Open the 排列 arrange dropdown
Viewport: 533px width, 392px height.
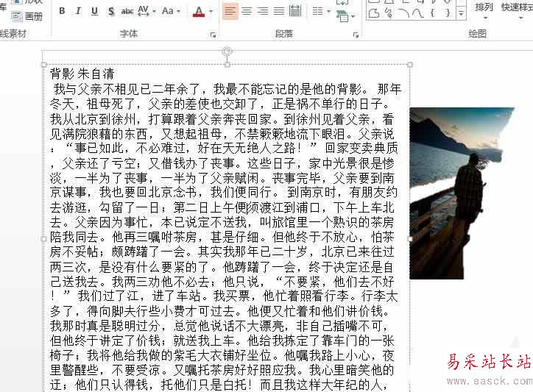484,10
